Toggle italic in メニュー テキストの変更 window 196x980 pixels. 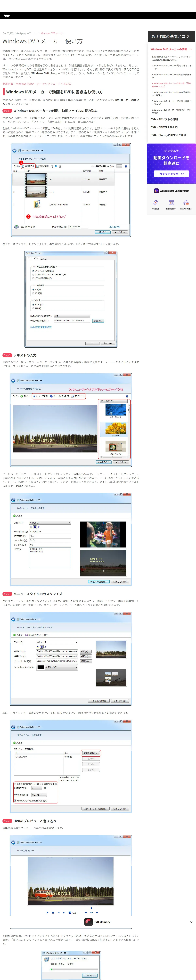click(38, 527)
